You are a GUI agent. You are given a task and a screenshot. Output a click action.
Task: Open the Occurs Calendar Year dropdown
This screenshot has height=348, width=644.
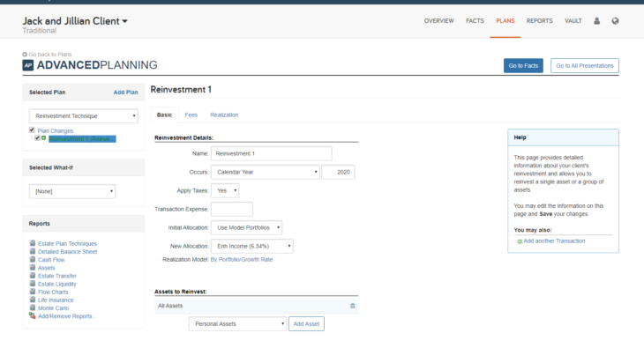point(266,172)
